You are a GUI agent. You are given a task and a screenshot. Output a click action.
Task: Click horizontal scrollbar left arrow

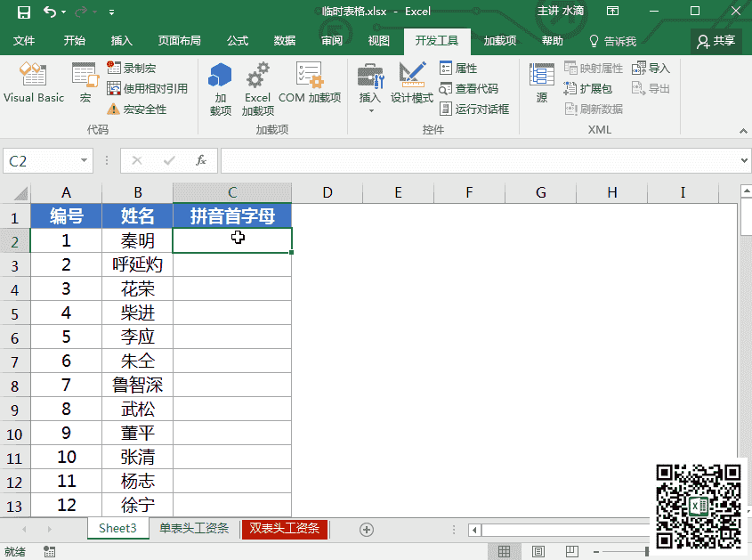point(475,530)
